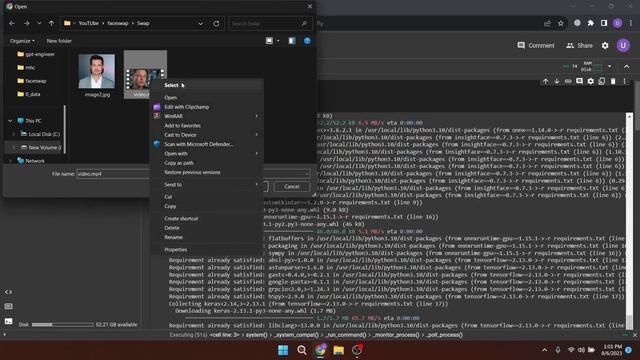The height and width of the screenshot is (360, 640).
Task: Expand WinRAR submenu in context menu
Action: (x=257, y=116)
